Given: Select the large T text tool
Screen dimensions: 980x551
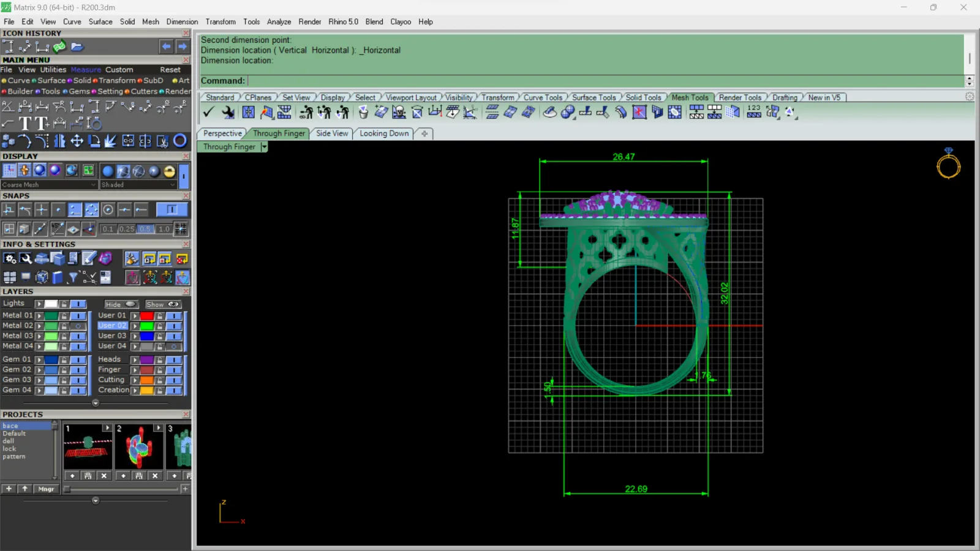Looking at the screenshot, I should tap(25, 124).
